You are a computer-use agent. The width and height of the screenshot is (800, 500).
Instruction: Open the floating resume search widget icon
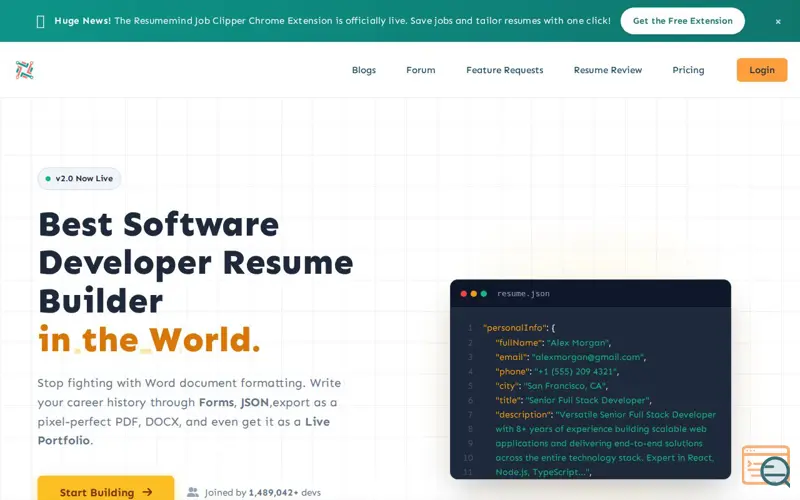766,466
